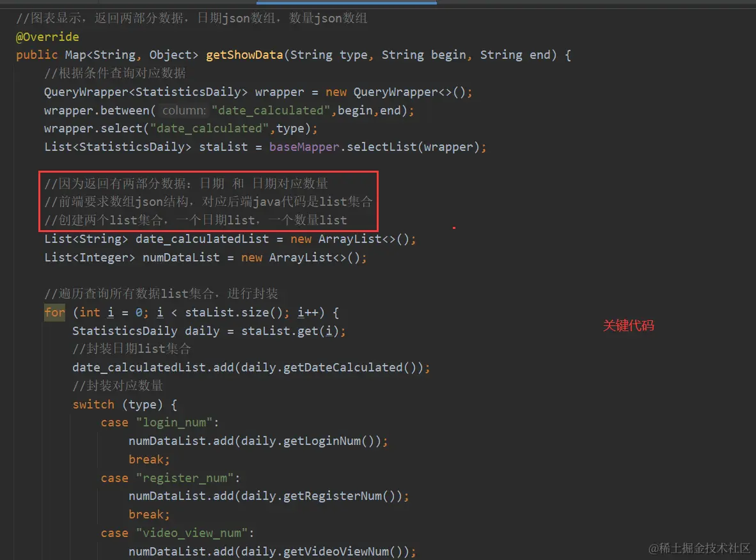Image resolution: width=756 pixels, height=560 pixels.
Task: Click the comment '//封装对应数量'
Action: [118, 386]
